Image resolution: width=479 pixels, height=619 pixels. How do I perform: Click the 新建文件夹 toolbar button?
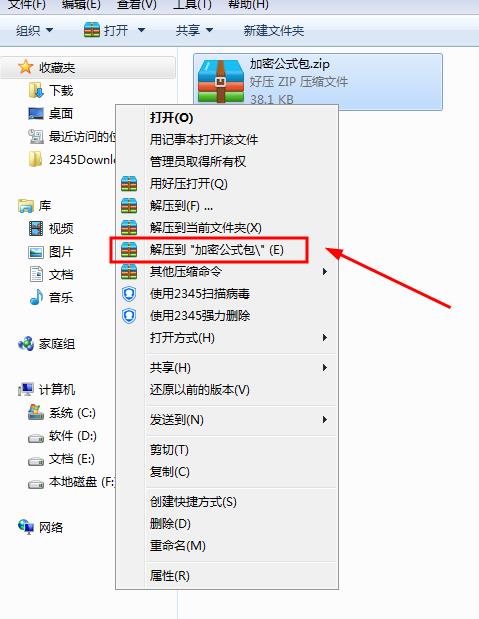(x=274, y=30)
